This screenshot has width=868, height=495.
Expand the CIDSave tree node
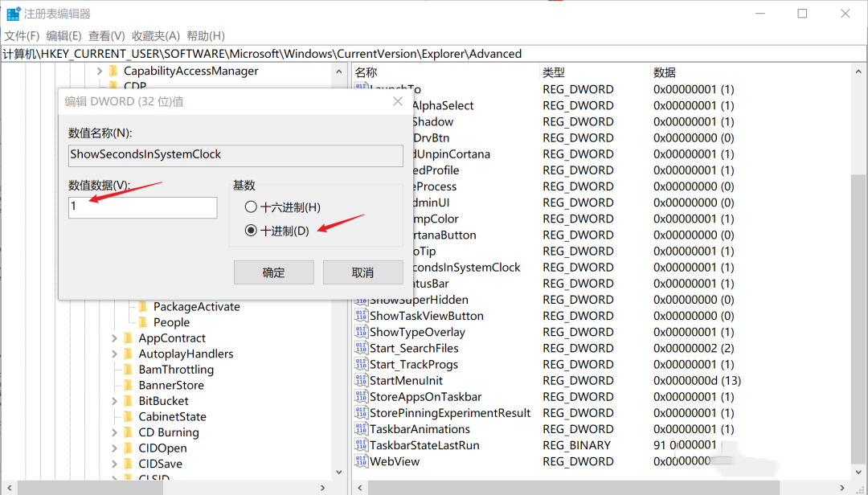point(114,464)
